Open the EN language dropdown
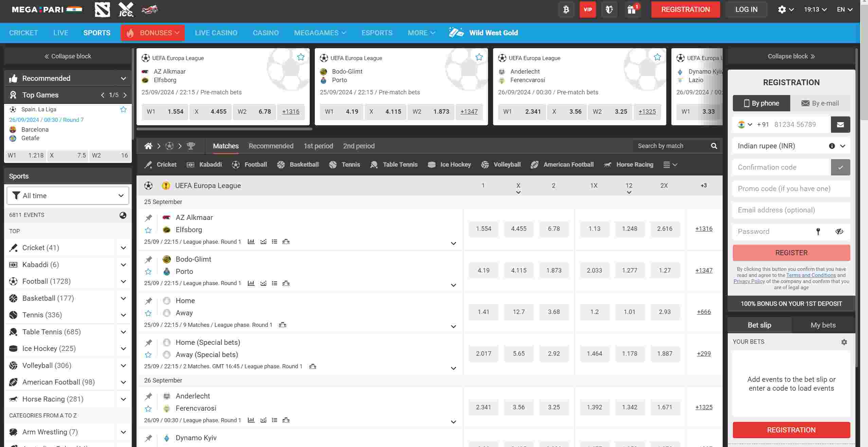 pos(845,10)
